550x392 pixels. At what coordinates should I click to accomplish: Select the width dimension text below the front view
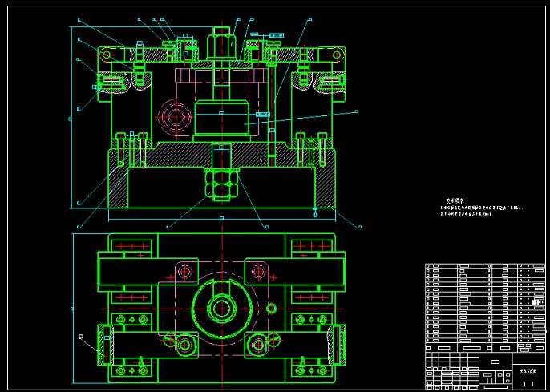point(221,218)
